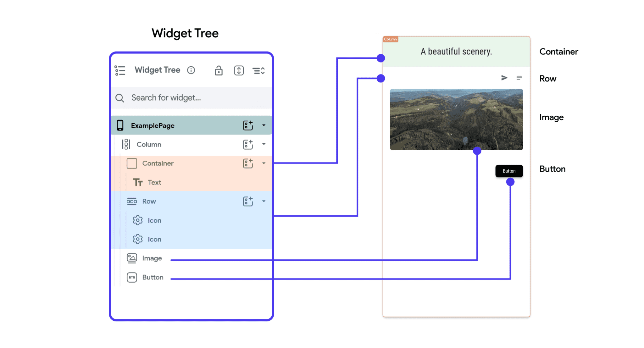Click the Column label tag on the preview frame
The width and height of the screenshot is (644, 348).
[x=391, y=39]
